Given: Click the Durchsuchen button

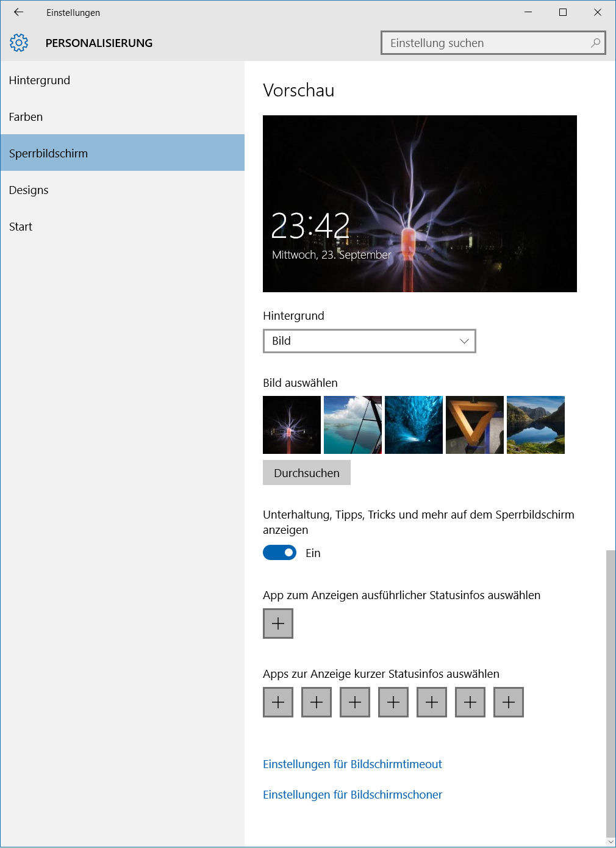Looking at the screenshot, I should pos(307,473).
